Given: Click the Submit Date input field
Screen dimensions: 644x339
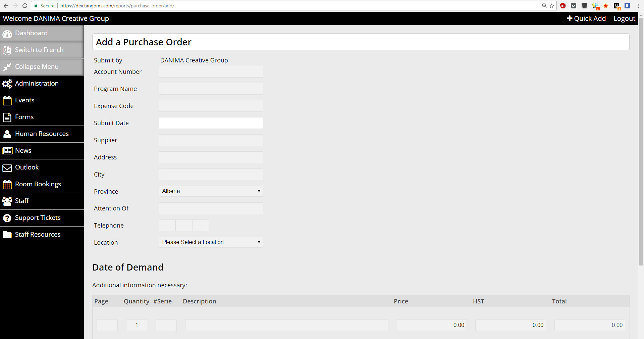Looking at the screenshot, I should pos(211,123).
